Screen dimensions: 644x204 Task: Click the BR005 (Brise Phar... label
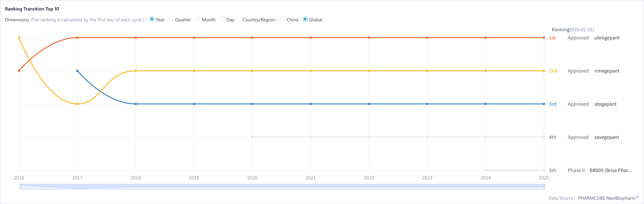tap(610, 171)
